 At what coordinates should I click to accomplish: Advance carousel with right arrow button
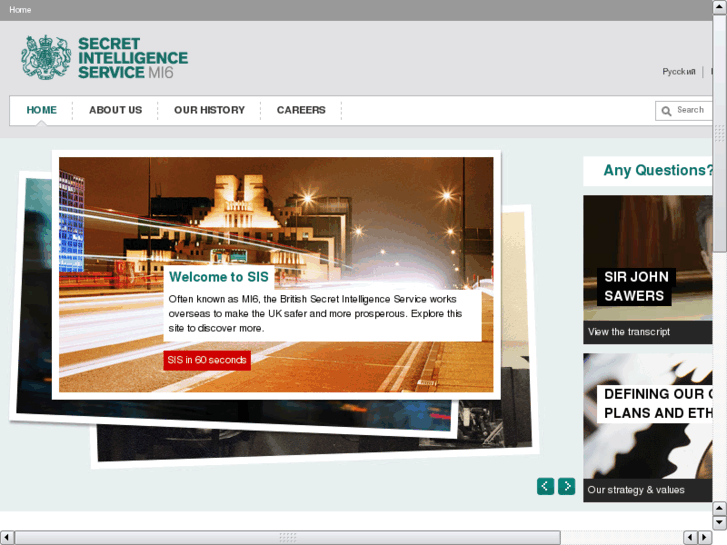tap(567, 486)
